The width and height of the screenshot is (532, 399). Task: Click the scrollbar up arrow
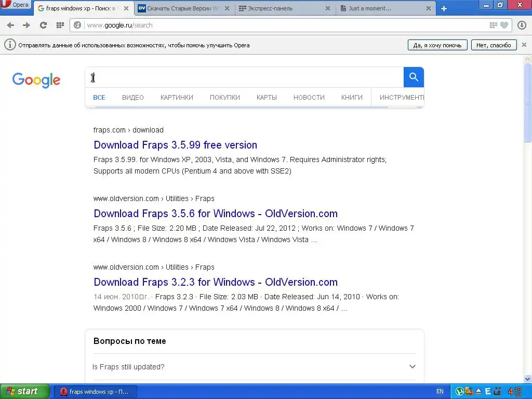[x=528, y=59]
